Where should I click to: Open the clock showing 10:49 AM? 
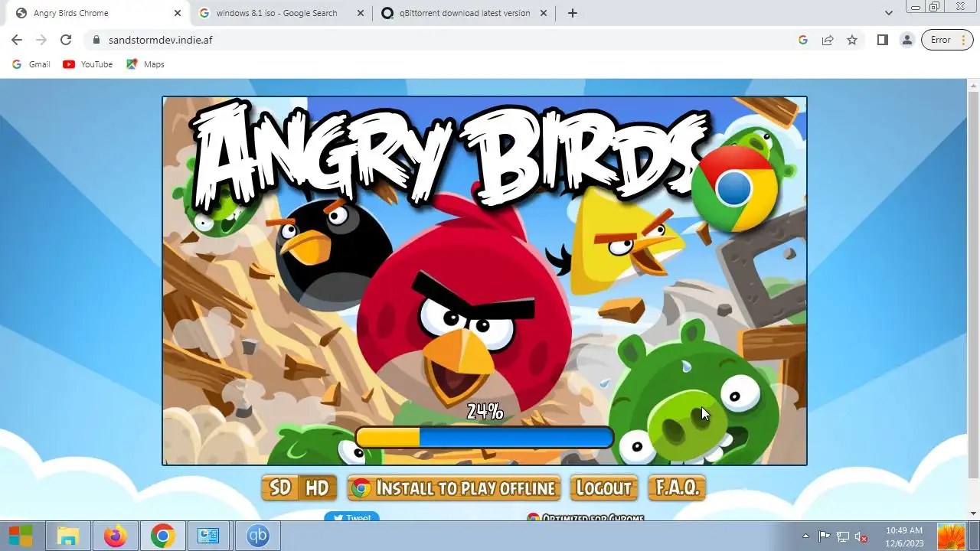(x=904, y=536)
